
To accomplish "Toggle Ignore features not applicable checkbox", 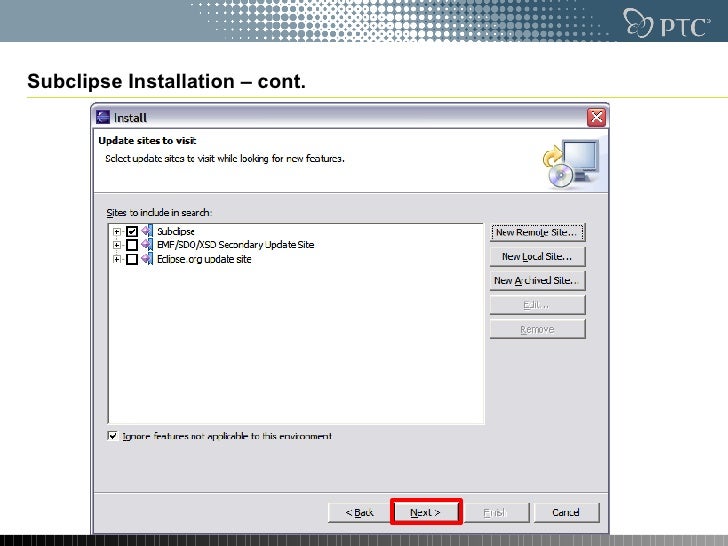I will [x=112, y=436].
